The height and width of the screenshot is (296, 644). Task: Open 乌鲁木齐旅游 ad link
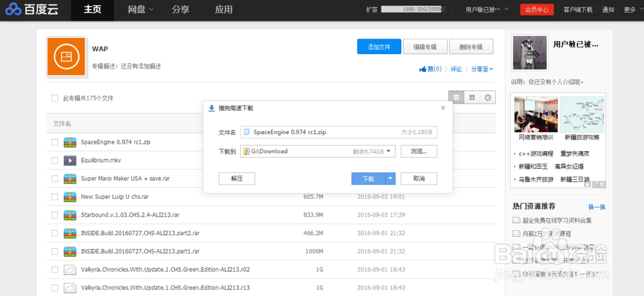coord(536,180)
